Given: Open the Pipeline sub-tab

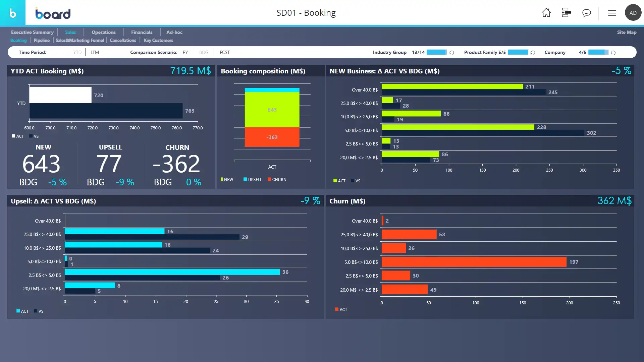Looking at the screenshot, I should (x=42, y=40).
